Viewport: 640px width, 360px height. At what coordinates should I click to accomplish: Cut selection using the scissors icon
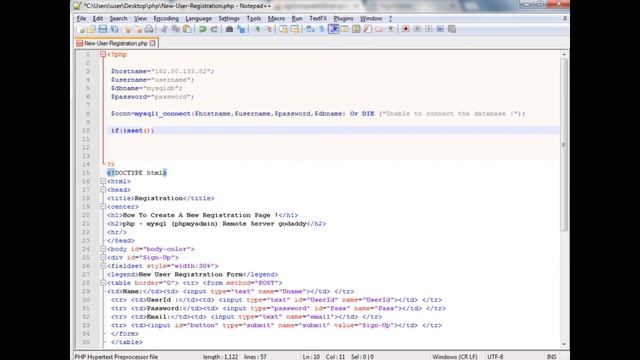coord(164,29)
